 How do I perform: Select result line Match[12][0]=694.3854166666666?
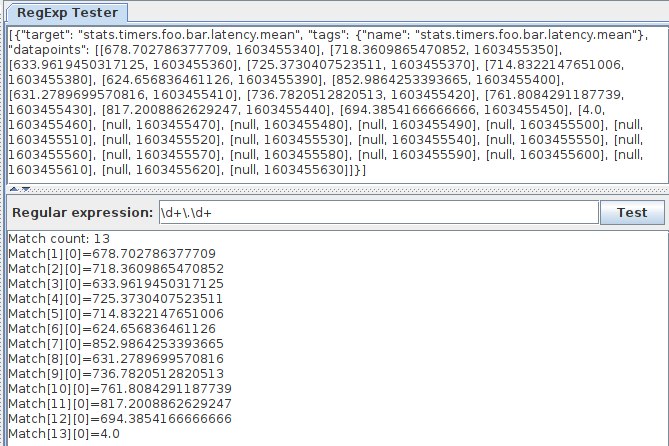tap(120, 419)
